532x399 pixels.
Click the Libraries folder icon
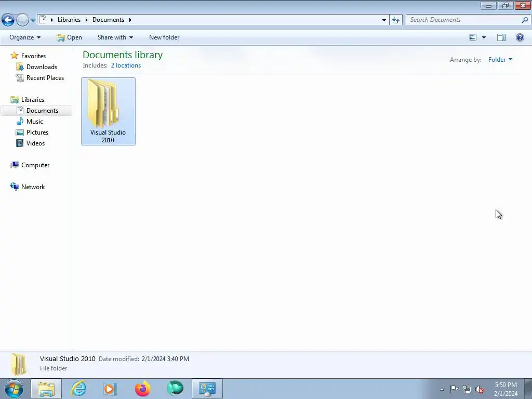tap(14, 99)
